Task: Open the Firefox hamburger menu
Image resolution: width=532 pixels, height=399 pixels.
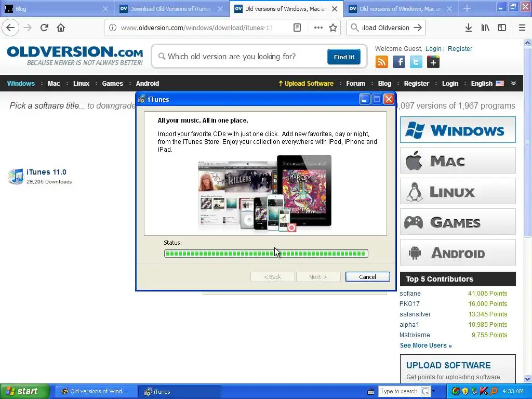Action: 522,28
